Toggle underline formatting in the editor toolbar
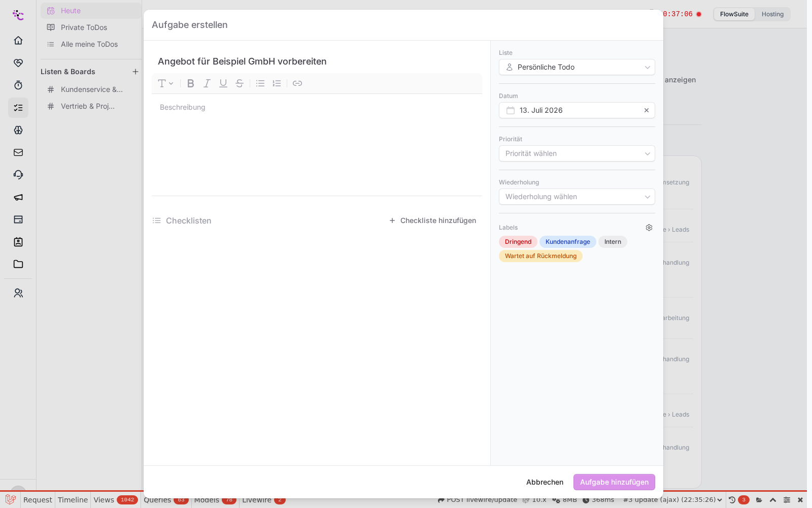812x508 pixels. click(x=223, y=83)
